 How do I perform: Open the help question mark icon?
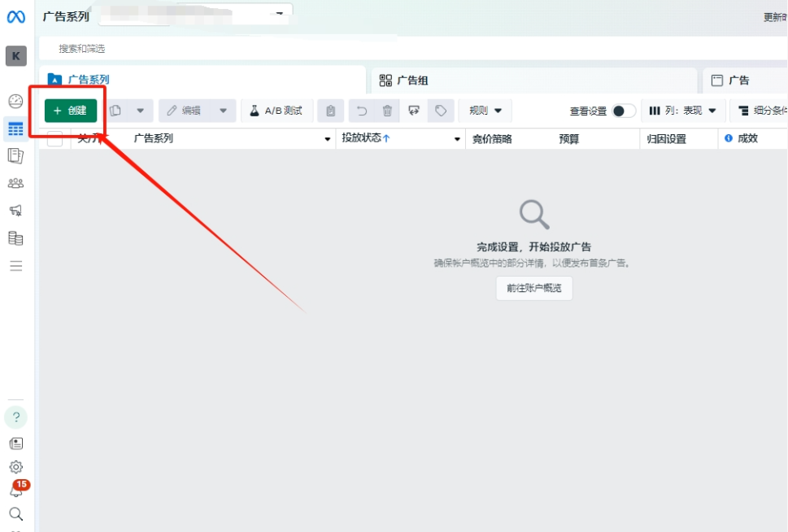point(16,416)
